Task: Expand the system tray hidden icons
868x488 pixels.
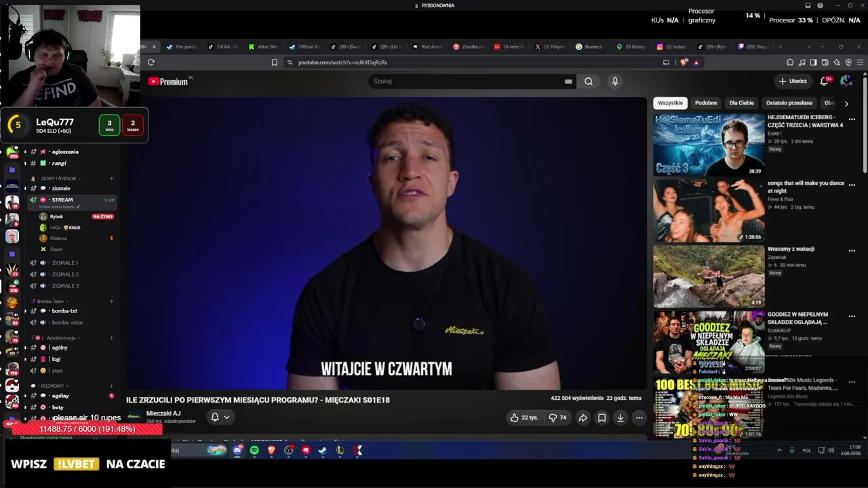Action: click(779, 450)
